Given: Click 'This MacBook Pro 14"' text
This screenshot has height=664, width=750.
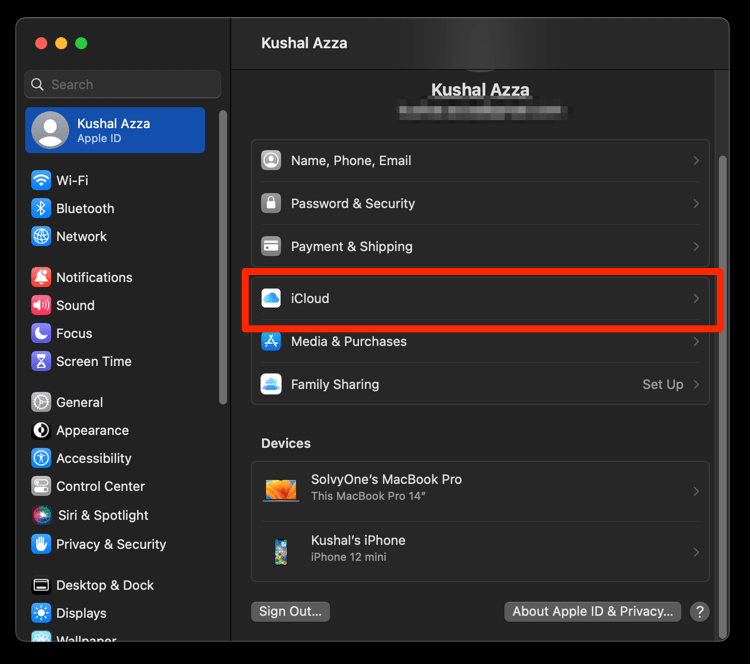Looking at the screenshot, I should [x=368, y=496].
